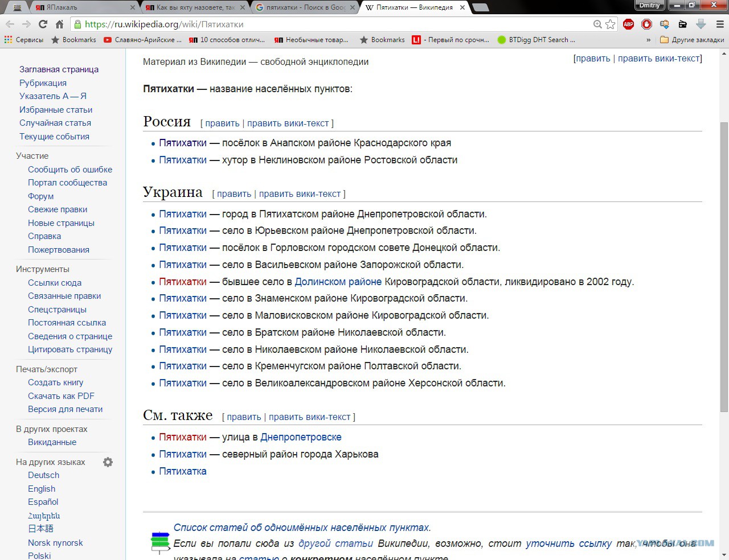
Task: Open Викиданные link
Action: pos(52,442)
